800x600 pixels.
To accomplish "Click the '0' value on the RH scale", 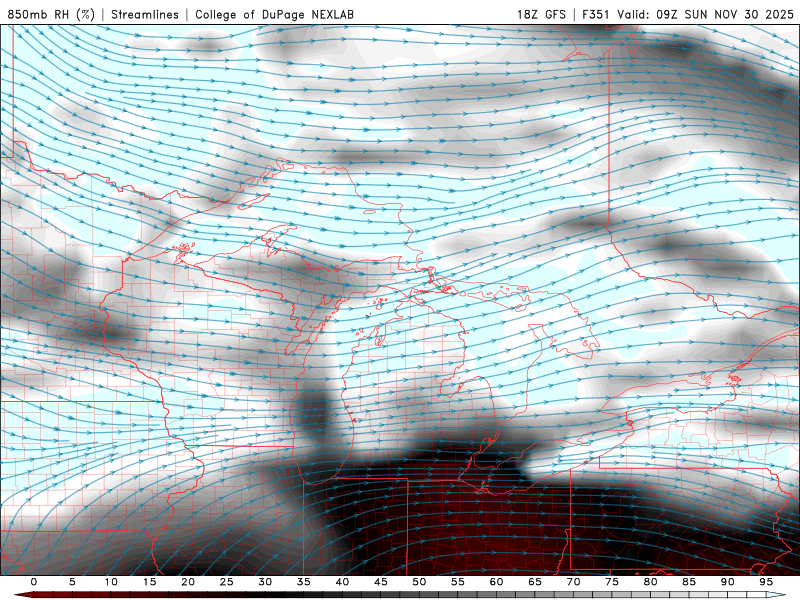I will click(x=34, y=582).
